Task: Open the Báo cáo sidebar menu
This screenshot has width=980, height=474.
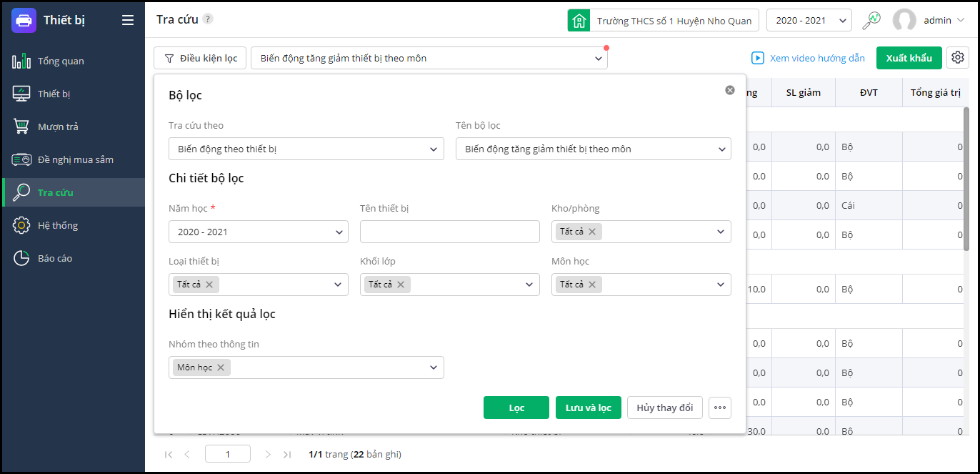Action: click(55, 258)
